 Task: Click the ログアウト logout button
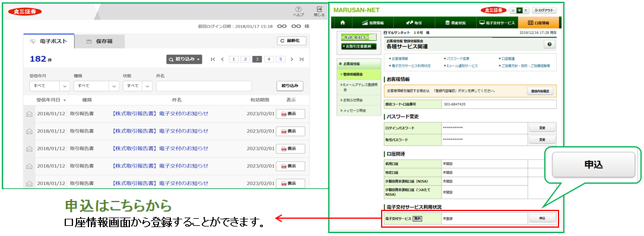click(x=544, y=10)
